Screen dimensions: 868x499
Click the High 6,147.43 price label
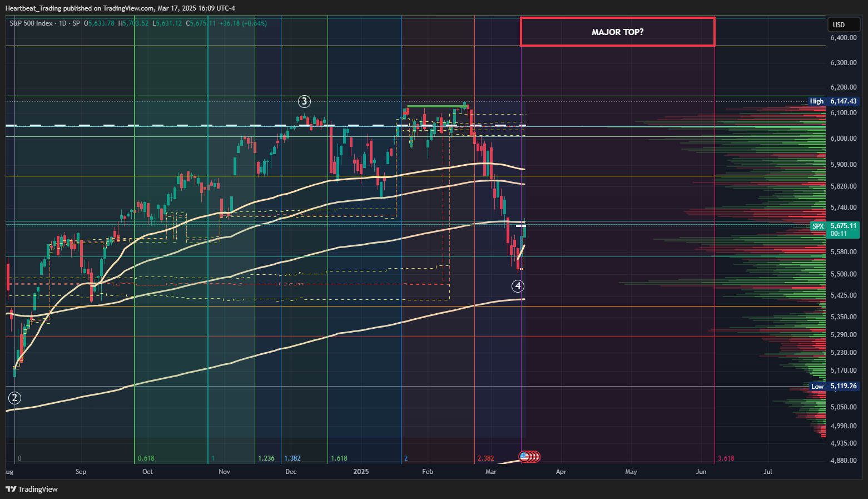834,101
